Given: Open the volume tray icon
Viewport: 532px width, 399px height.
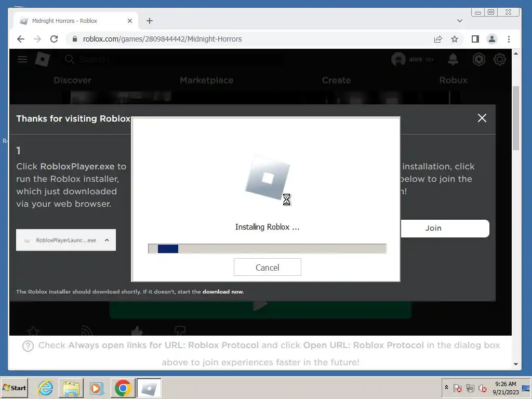Looking at the screenshot, I should coord(482,388).
